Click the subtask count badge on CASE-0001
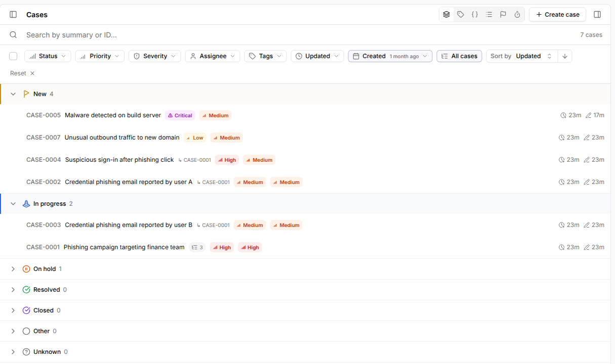This screenshot has width=615, height=364. (197, 247)
